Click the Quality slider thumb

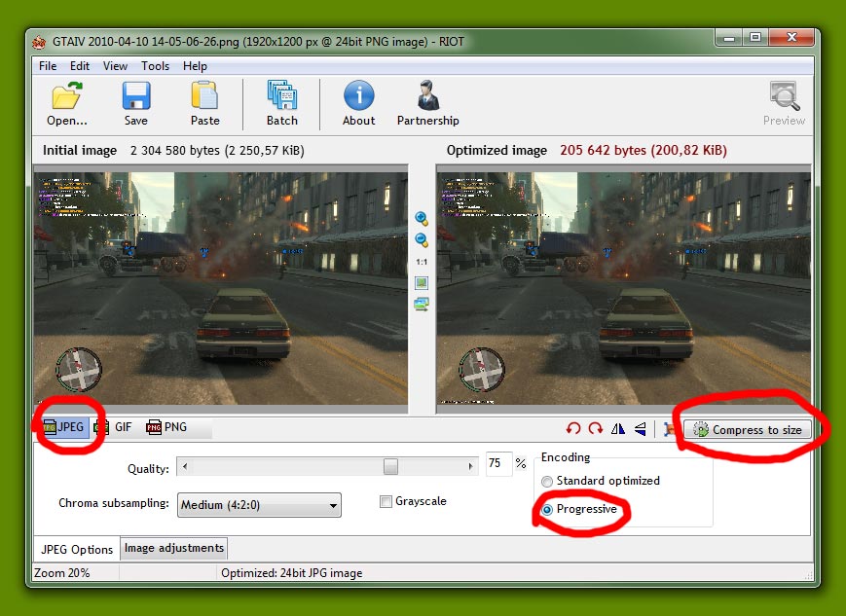coord(390,466)
